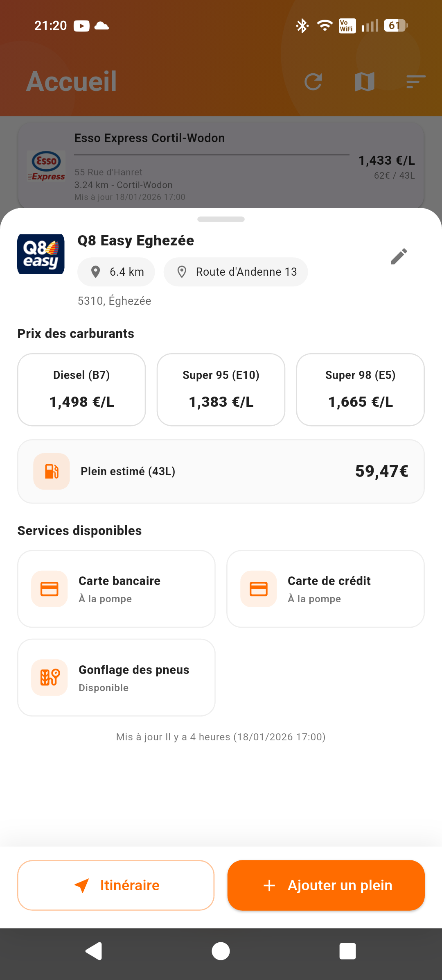This screenshot has width=442, height=980.
Task: Click the fuel pump icon beside Plein estimé
Action: coord(51,471)
